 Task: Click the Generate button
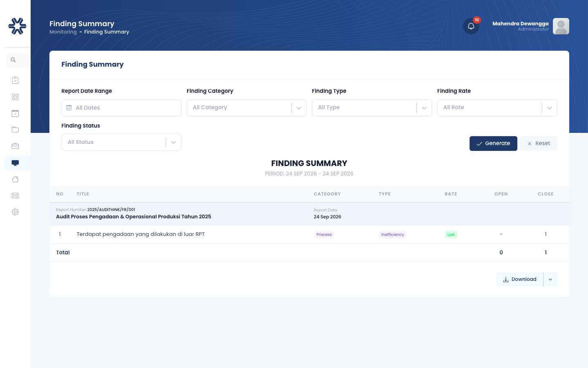493,144
